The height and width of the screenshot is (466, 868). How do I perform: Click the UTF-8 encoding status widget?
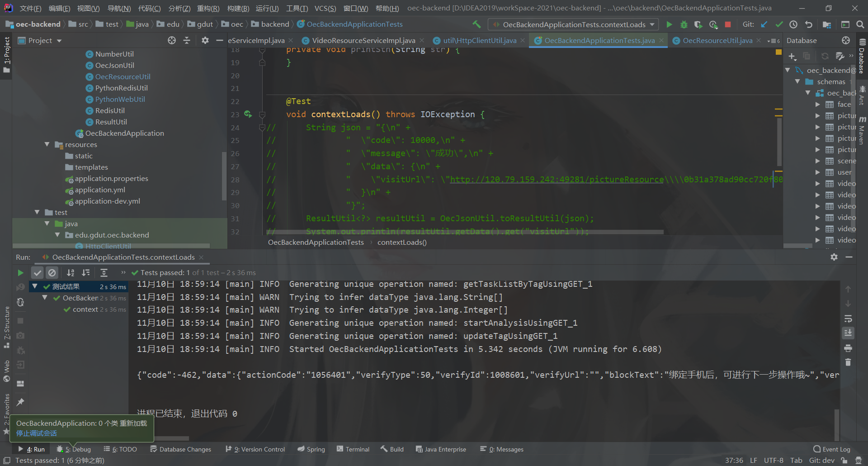coord(774,460)
